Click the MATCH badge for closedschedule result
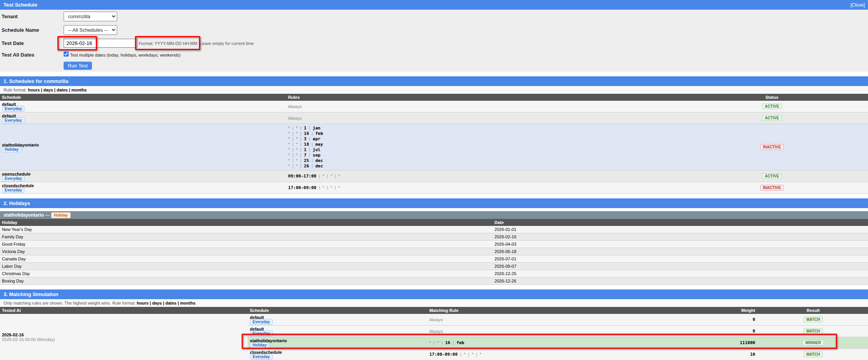Image resolution: width=868 pixels, height=360 pixels. 813,355
